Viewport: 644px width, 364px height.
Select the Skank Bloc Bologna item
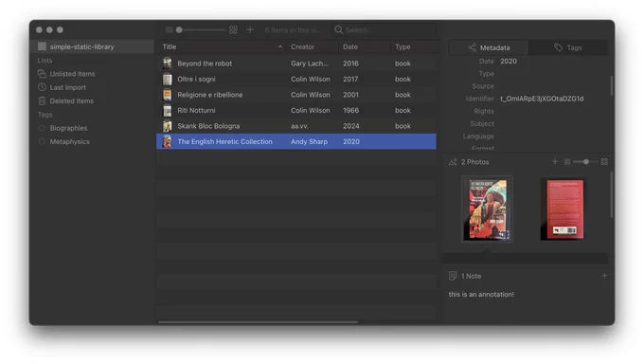pos(296,126)
